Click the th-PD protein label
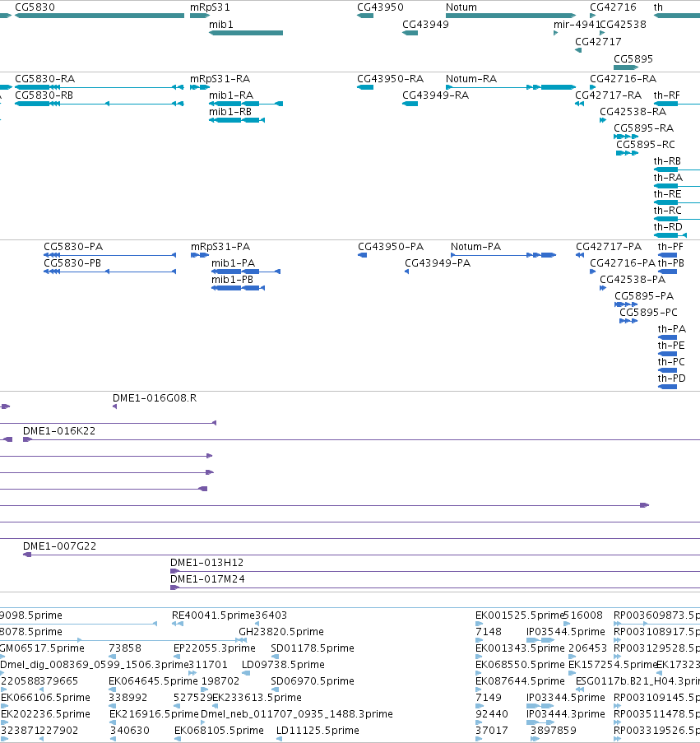700x743 pixels. [x=671, y=378]
